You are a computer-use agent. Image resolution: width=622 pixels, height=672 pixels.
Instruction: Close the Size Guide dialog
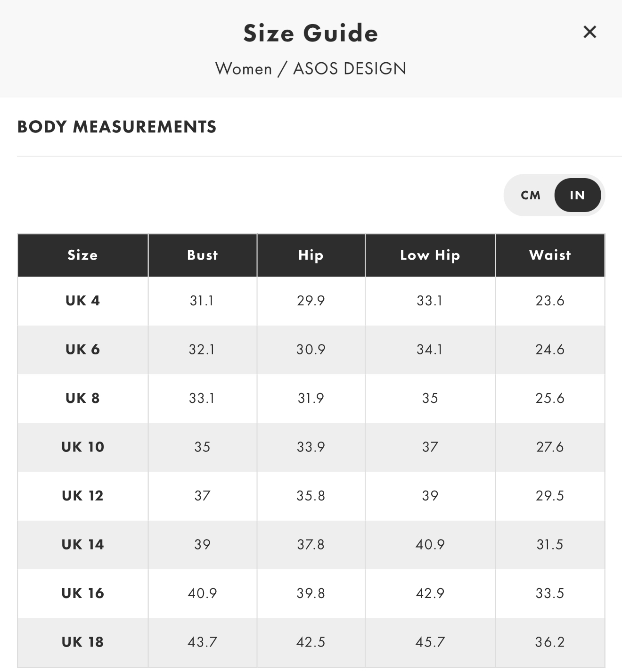(589, 32)
